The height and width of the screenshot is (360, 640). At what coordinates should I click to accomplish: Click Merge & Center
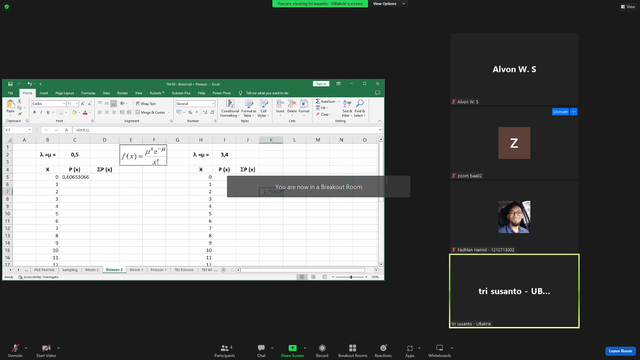[x=150, y=112]
